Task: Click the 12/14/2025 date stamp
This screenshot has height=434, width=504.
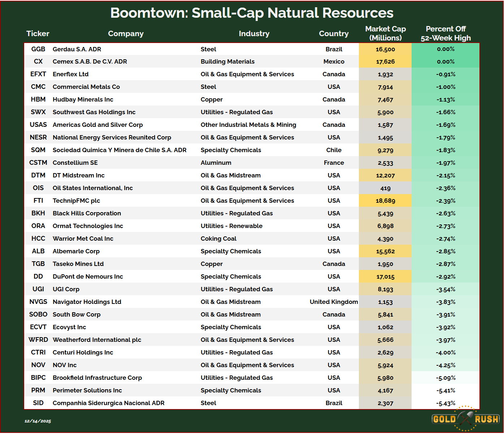Action: point(38,421)
